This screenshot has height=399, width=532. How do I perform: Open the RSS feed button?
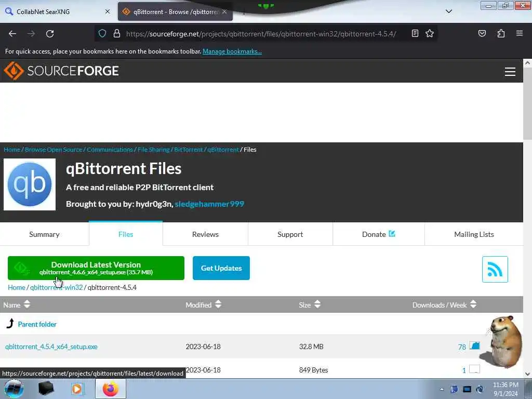click(x=495, y=269)
